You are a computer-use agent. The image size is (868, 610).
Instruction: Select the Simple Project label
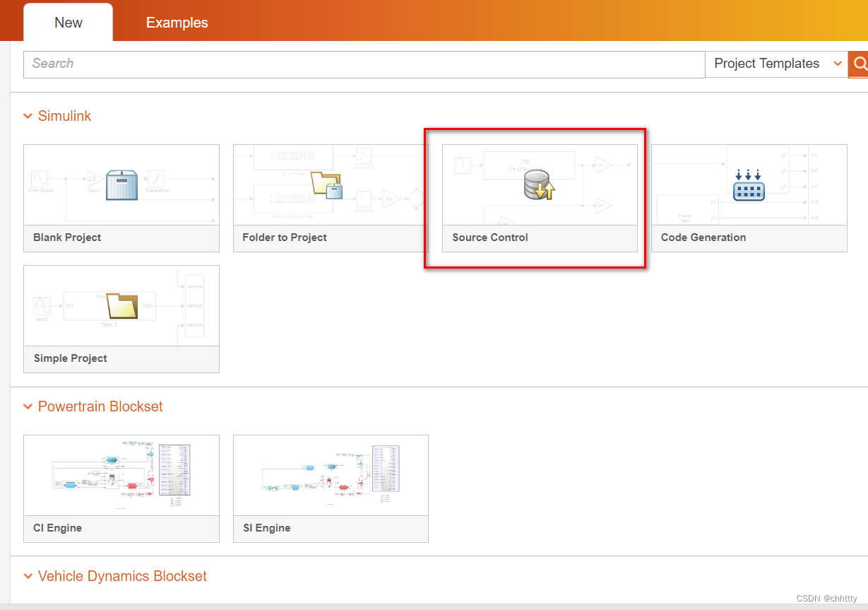click(x=71, y=358)
